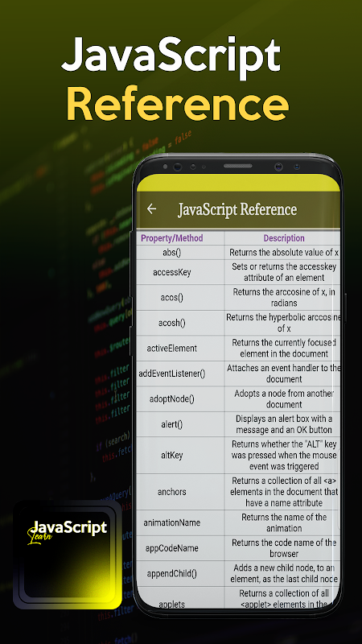Tap 'Returns the hyperbolic arccosine' description

click(284, 324)
